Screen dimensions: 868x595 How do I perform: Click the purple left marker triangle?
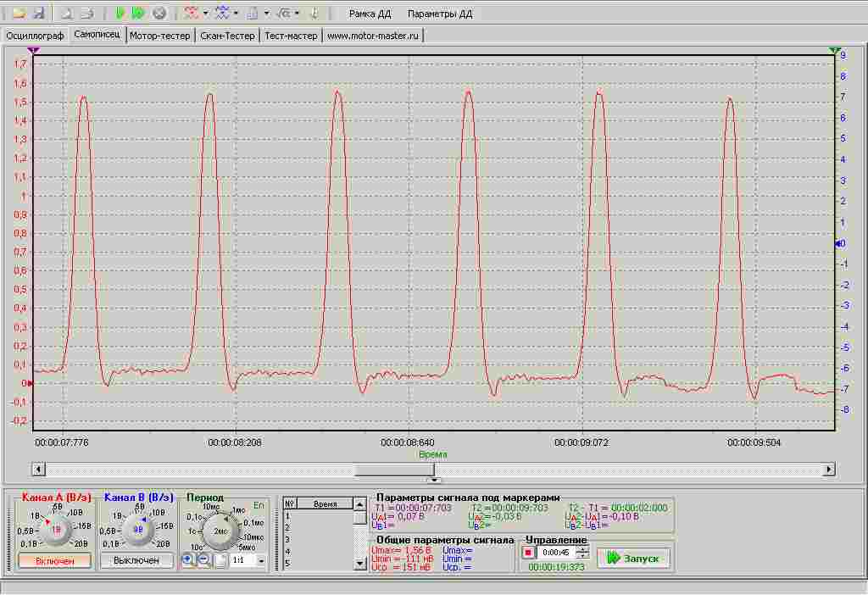click(34, 51)
